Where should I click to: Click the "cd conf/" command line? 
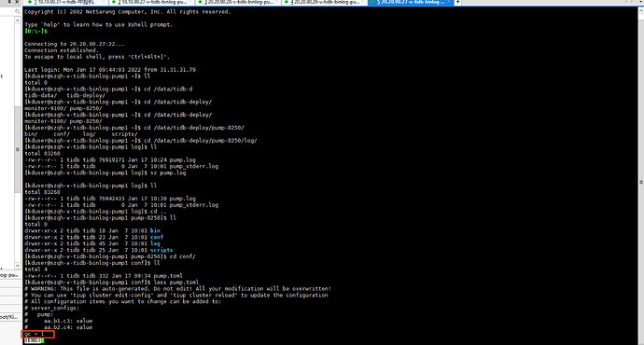tap(109, 256)
